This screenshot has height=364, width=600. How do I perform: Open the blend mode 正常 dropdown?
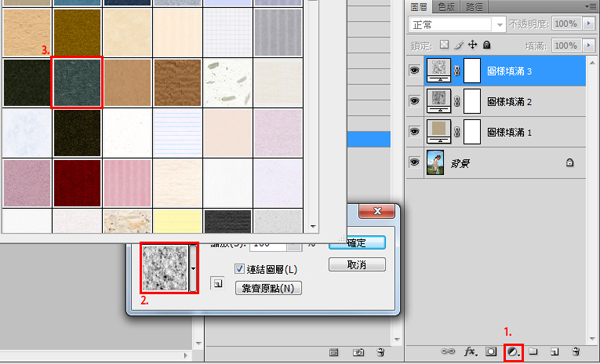[457, 25]
